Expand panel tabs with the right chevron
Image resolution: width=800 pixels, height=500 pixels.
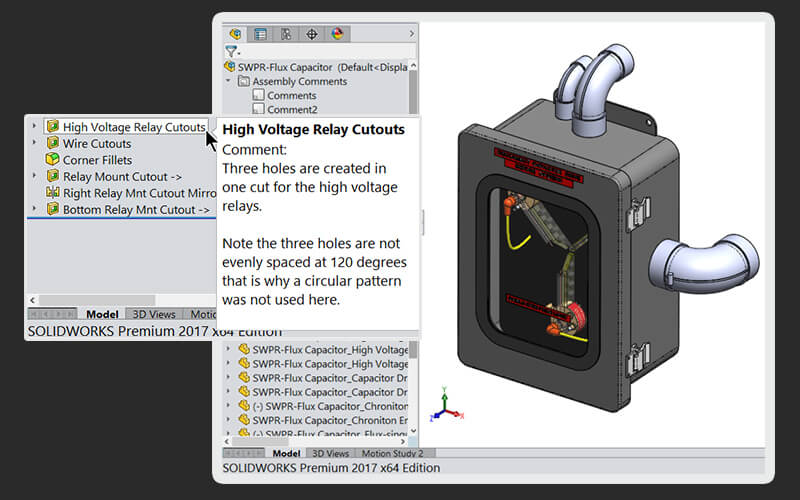(x=411, y=33)
